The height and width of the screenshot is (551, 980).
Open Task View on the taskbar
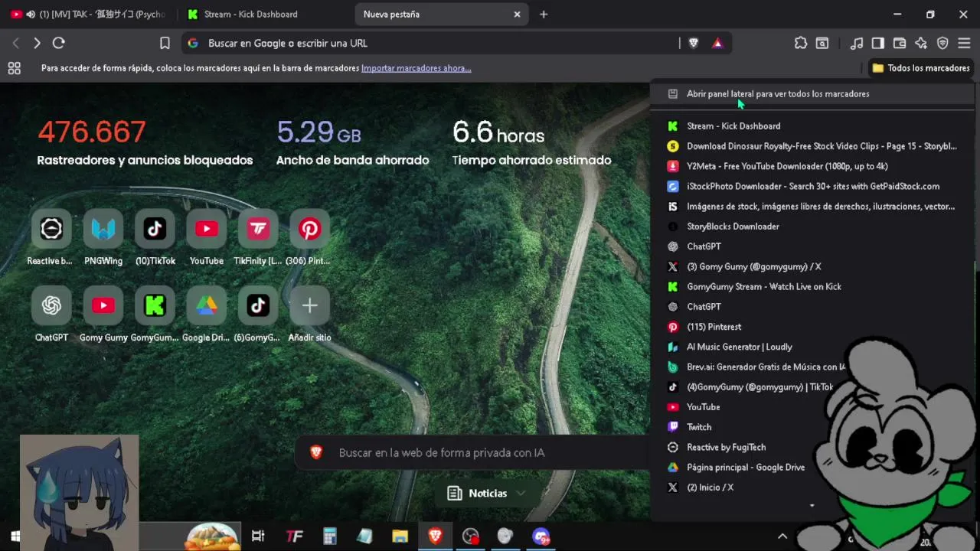(258, 536)
